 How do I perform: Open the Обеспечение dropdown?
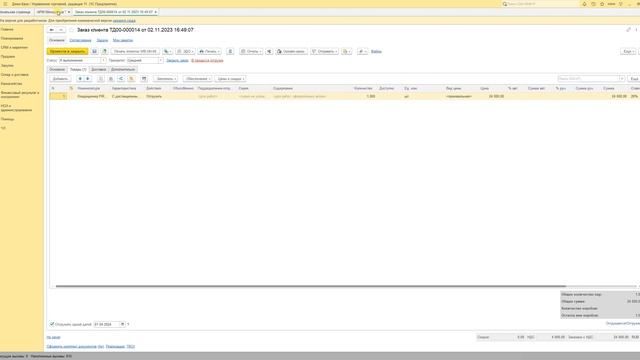(197, 79)
